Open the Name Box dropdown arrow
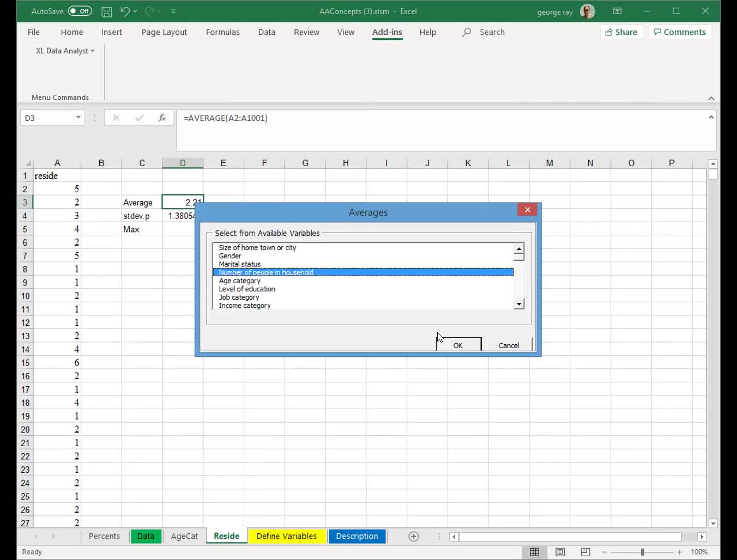The width and height of the screenshot is (737, 560). (78, 118)
